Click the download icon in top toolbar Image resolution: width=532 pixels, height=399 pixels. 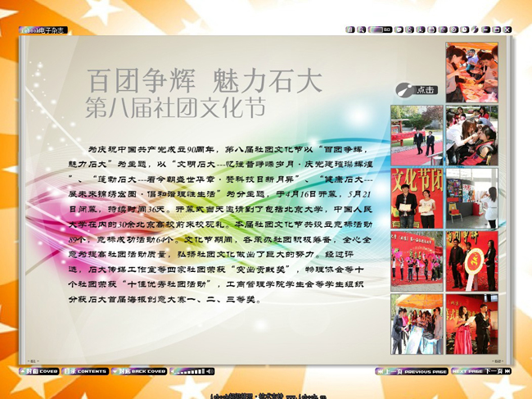pyautogui.click(x=420, y=29)
